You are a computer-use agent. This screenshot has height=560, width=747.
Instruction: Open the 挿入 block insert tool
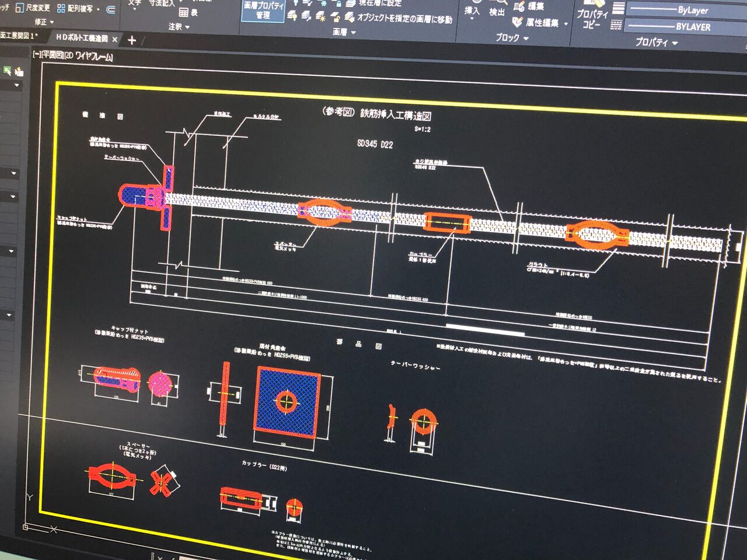(472, 11)
